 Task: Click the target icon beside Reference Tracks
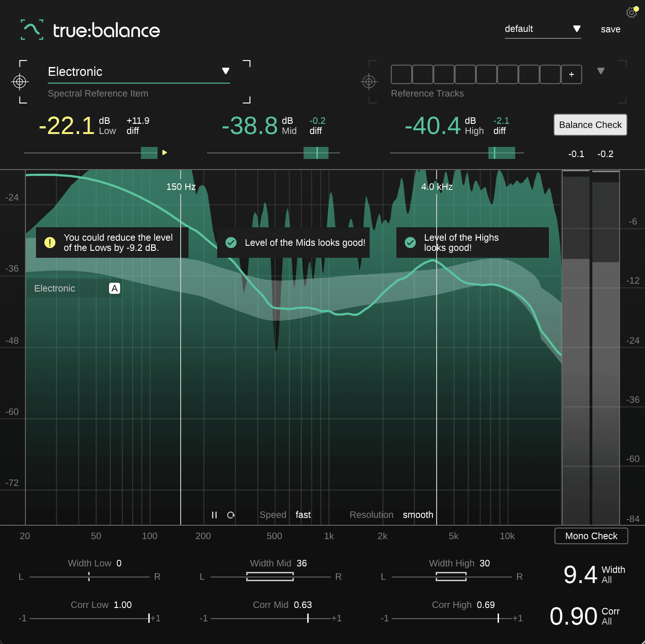(369, 82)
